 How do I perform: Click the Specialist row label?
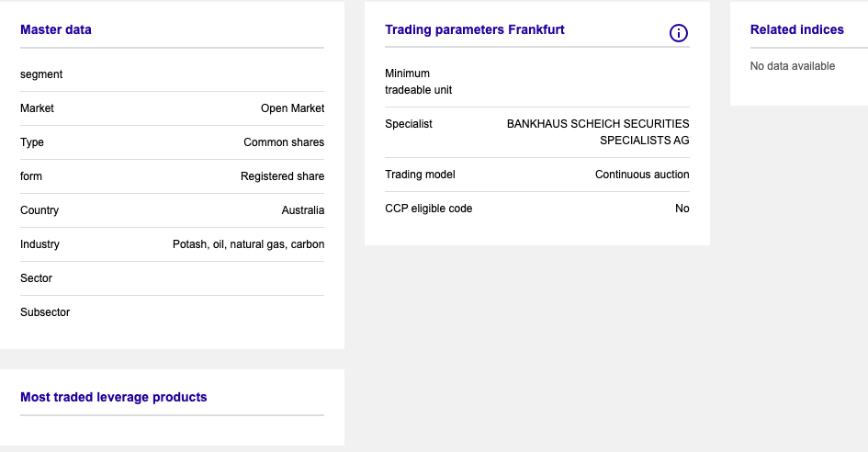409,124
